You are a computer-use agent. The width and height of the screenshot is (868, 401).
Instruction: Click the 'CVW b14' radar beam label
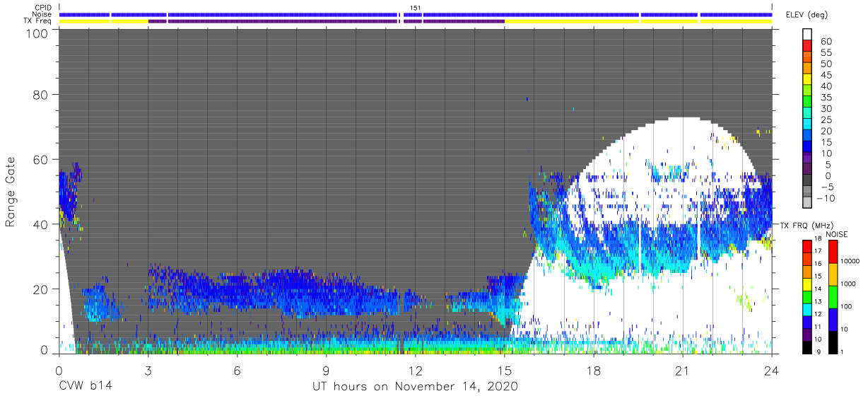tap(86, 387)
